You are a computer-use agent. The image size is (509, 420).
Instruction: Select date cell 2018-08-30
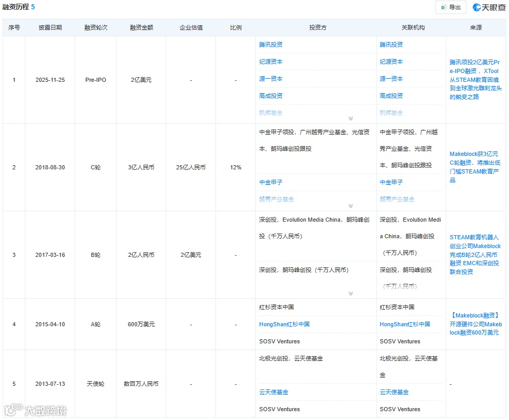click(x=50, y=167)
